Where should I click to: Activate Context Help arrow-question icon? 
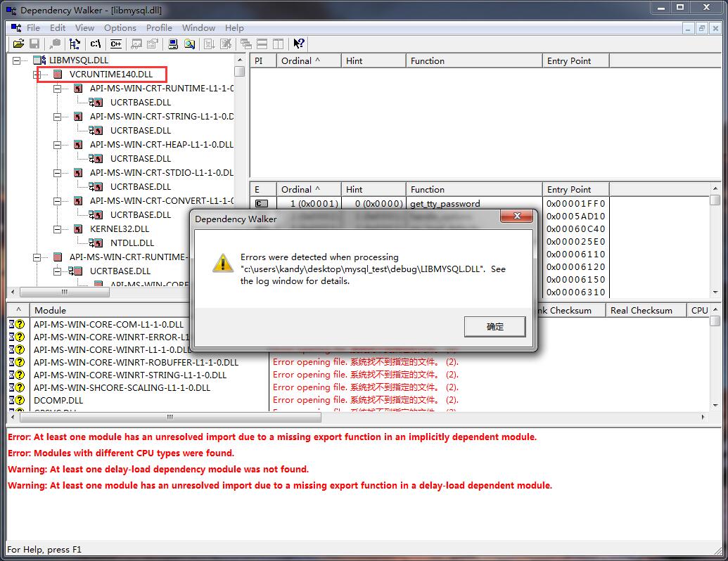298,44
